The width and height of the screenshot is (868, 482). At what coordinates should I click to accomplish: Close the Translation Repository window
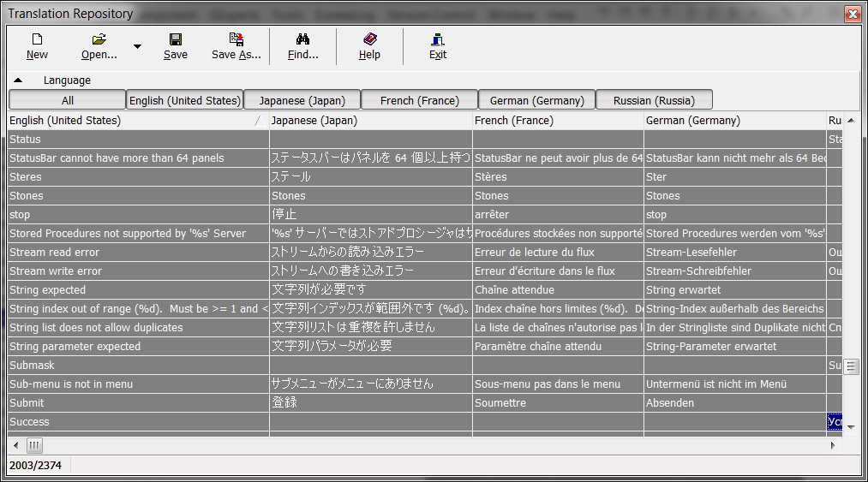853,14
